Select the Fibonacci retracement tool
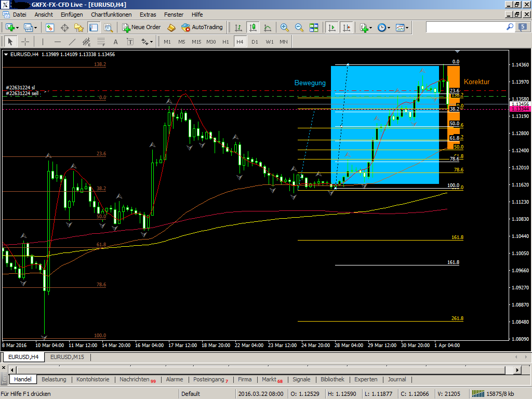 tap(101, 41)
